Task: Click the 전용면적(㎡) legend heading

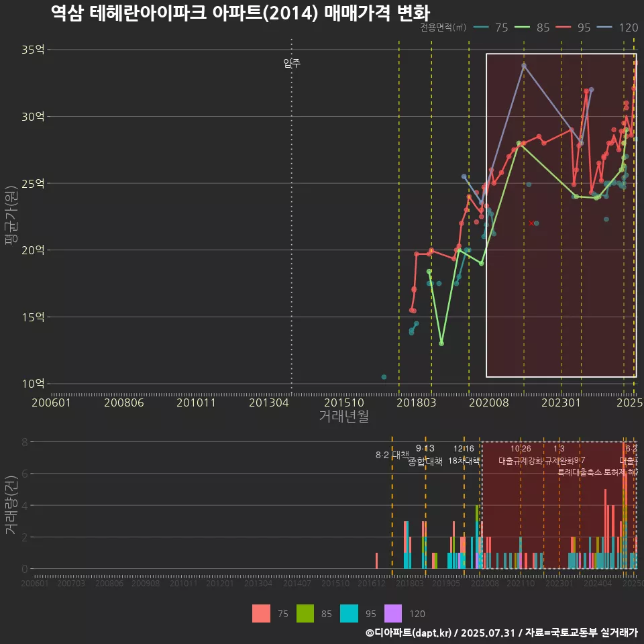Action: (443, 28)
